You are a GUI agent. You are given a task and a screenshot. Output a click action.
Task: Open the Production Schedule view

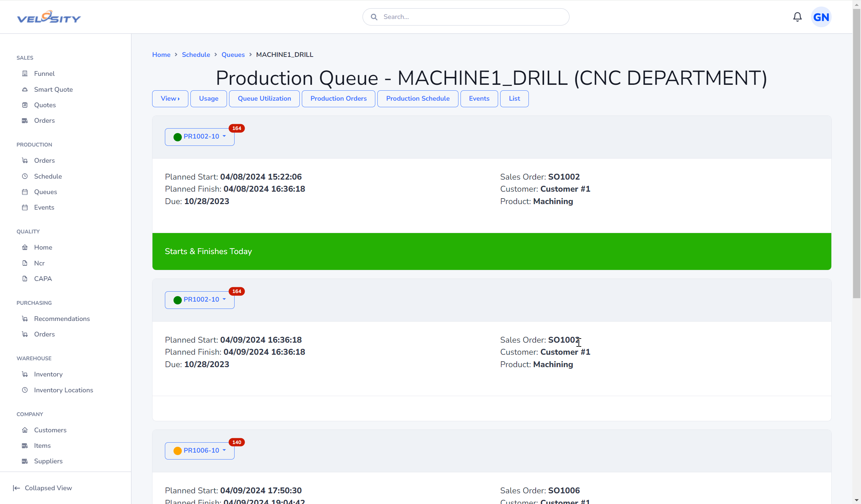tap(418, 99)
